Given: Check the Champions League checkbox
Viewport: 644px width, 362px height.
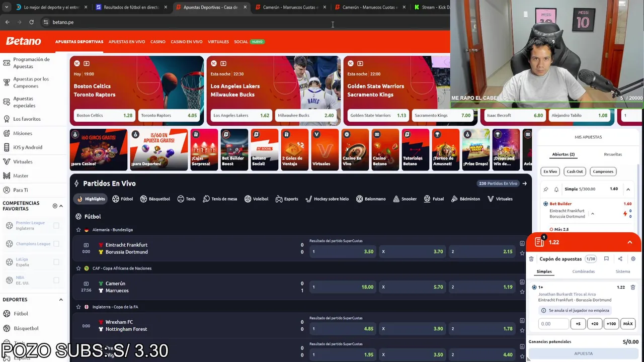Looking at the screenshot, I should [56, 244].
